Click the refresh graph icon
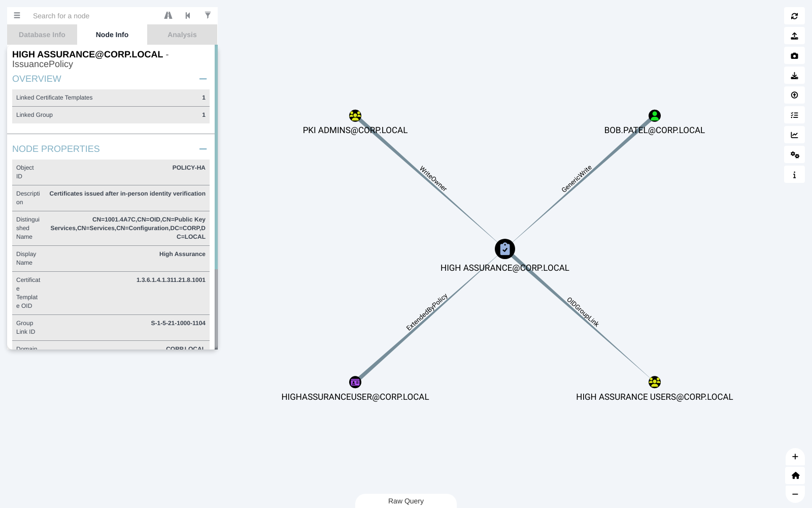Screen dimensions: 812x508 pyautogui.click(x=794, y=16)
